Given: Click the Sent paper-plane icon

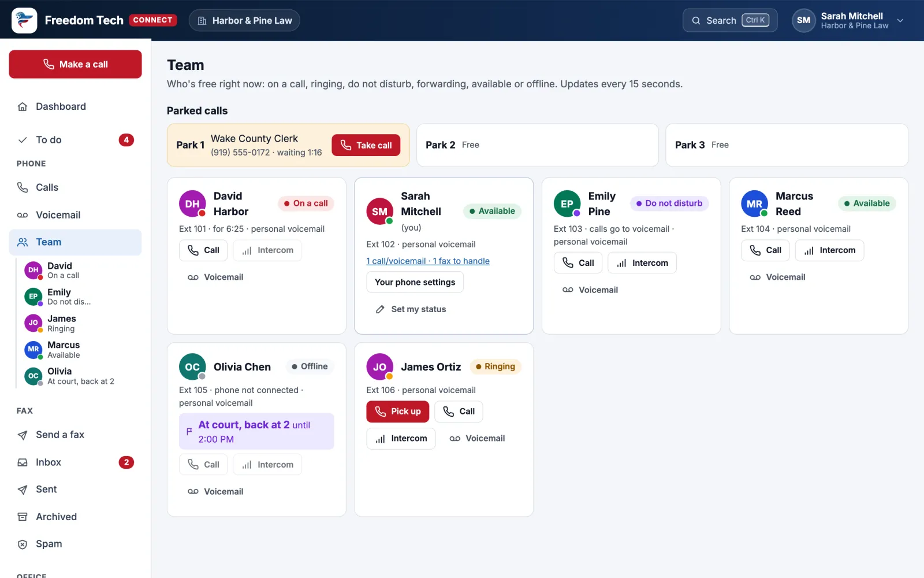Looking at the screenshot, I should point(23,490).
